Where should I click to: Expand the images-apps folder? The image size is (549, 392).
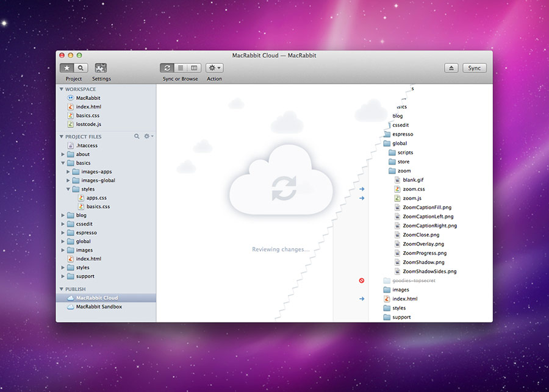click(x=68, y=171)
